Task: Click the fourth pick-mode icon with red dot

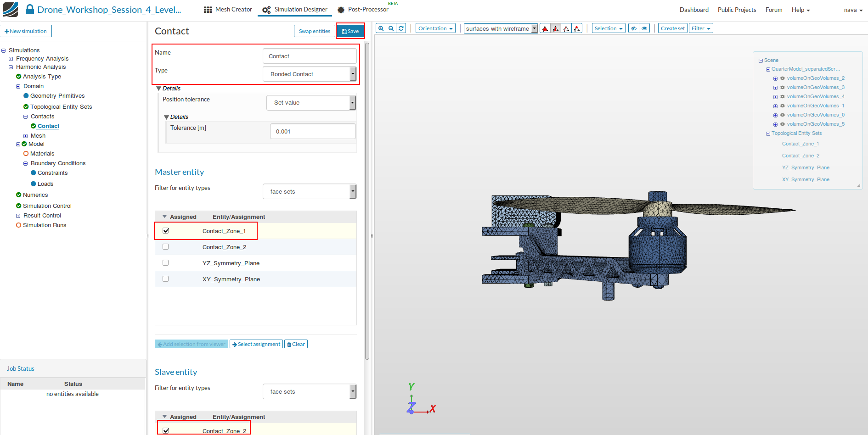Action: pos(577,28)
